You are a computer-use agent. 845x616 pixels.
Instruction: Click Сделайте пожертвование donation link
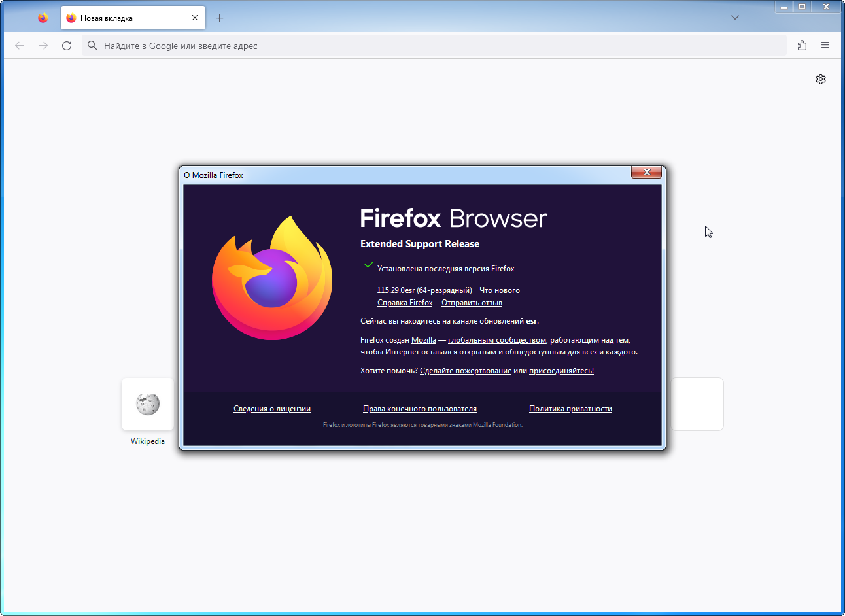click(x=466, y=371)
